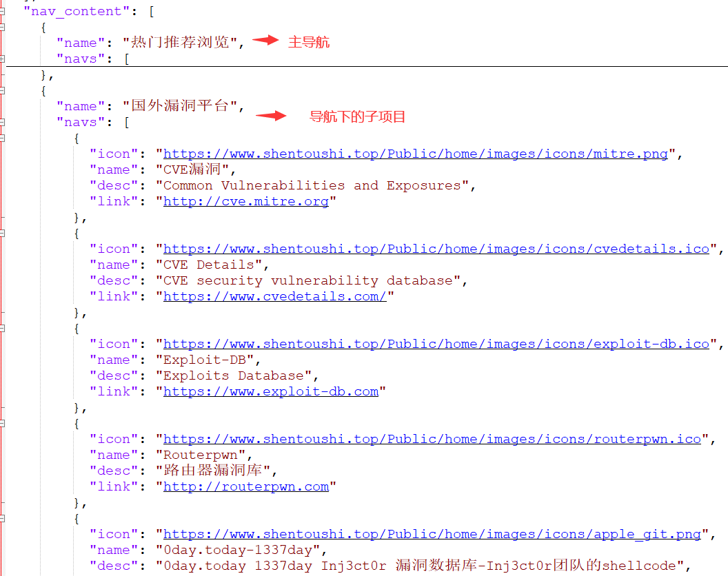Click the value "国外漏洞平台"
728x576 pixels.
pos(181,106)
